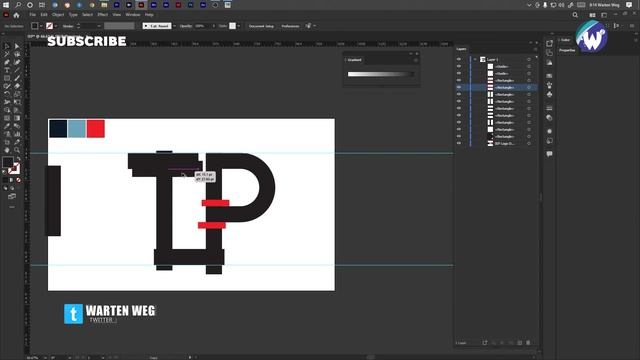Toggle visibility of the BIP Logo sublayer

459,143
